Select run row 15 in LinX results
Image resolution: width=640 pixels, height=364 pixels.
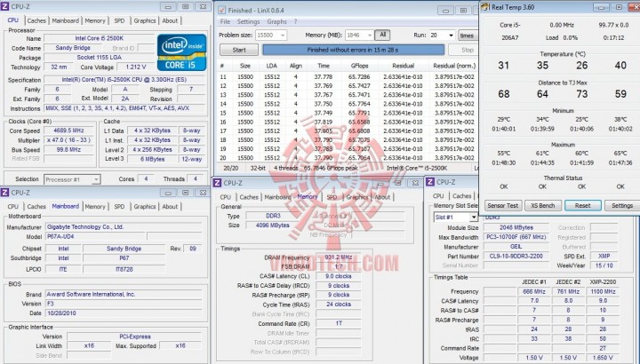coord(348,113)
